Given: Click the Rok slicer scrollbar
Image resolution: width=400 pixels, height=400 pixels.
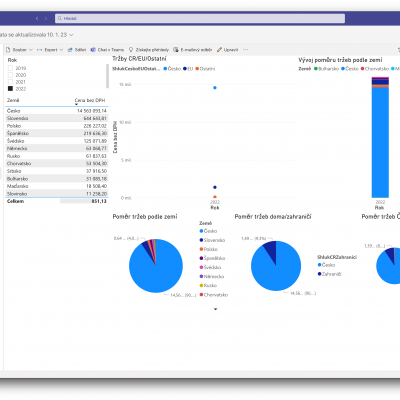Looking at the screenshot, I should pos(107,76).
